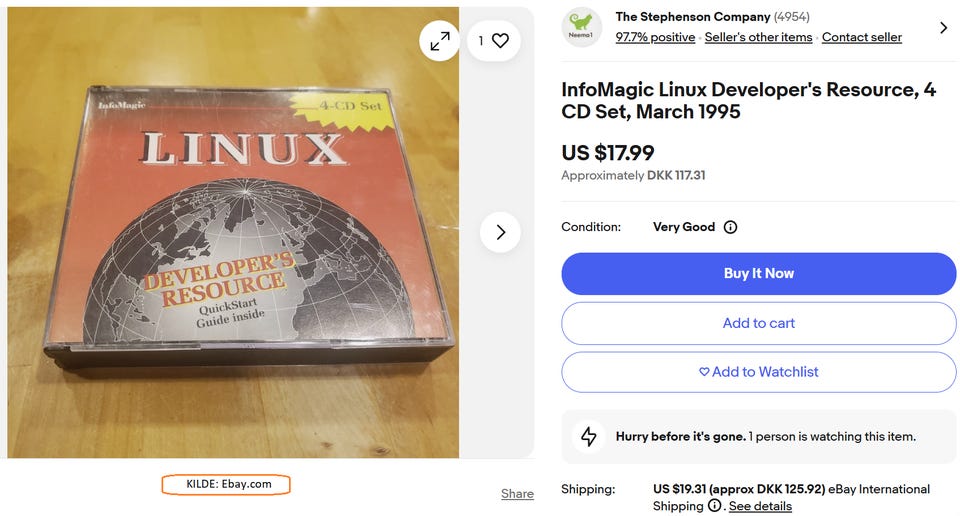
Task: Click the seller feedback count (4954)
Action: tap(792, 17)
